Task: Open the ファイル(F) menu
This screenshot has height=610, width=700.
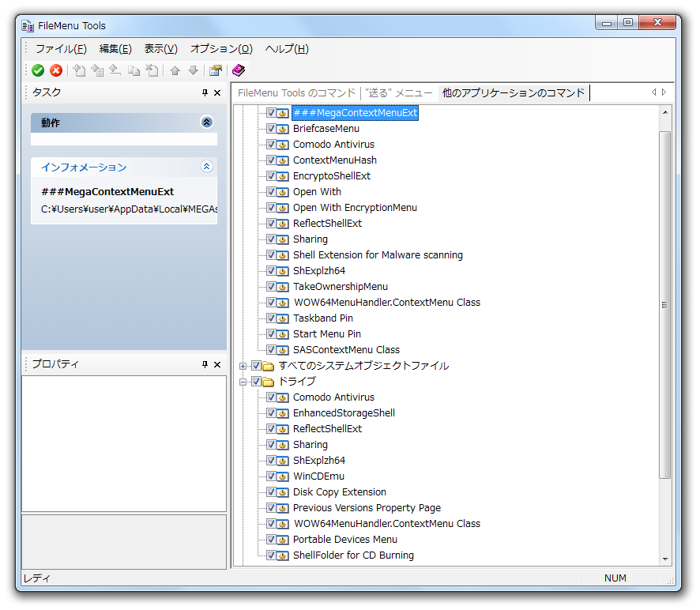Action: (x=61, y=49)
